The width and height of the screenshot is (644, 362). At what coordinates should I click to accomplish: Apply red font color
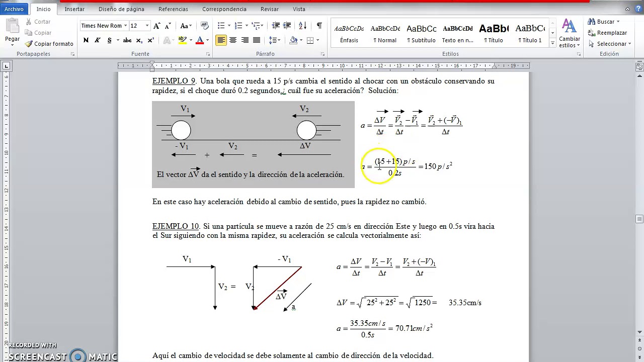tap(200, 40)
